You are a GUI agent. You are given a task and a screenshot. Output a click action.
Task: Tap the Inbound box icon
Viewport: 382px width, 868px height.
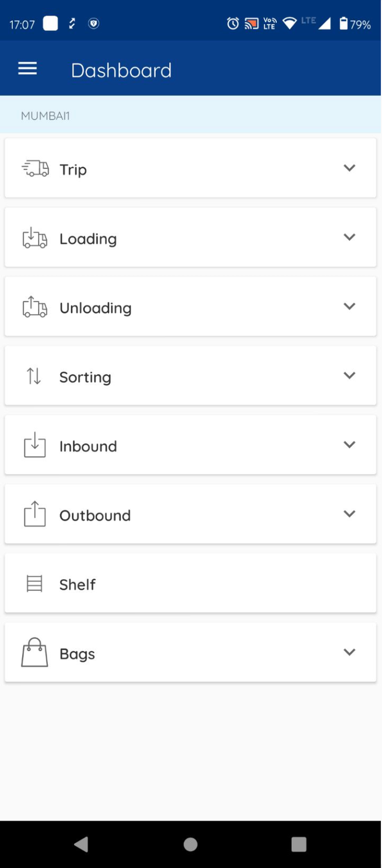35,445
